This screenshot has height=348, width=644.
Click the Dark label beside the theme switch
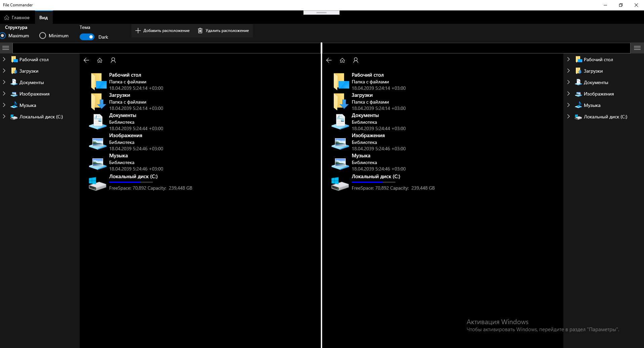coord(103,37)
